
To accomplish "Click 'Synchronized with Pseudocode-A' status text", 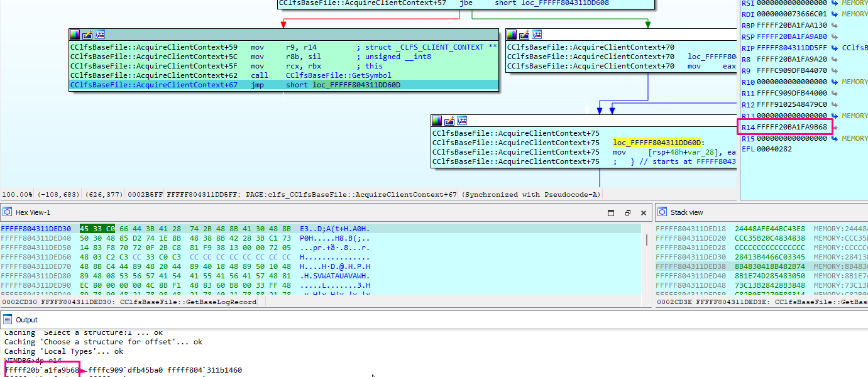I will (x=532, y=195).
